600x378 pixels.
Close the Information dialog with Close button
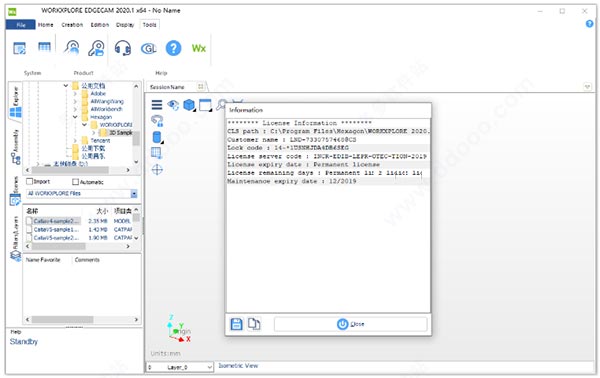pyautogui.click(x=351, y=324)
